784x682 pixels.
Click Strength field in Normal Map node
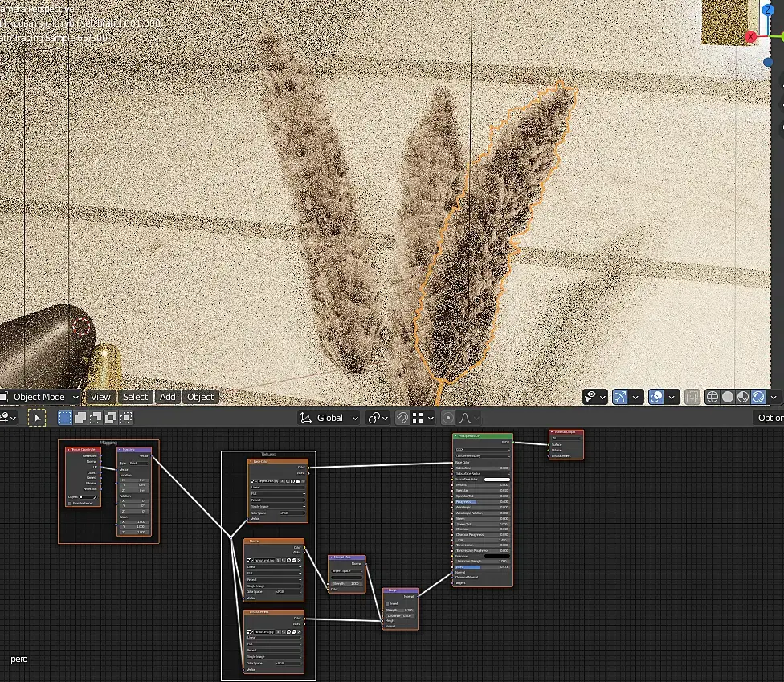point(347,583)
